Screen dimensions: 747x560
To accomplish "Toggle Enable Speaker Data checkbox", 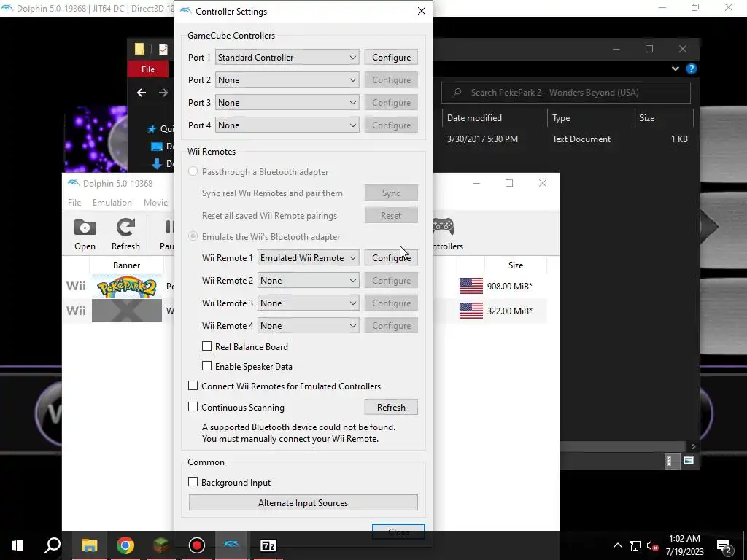I will click(206, 366).
